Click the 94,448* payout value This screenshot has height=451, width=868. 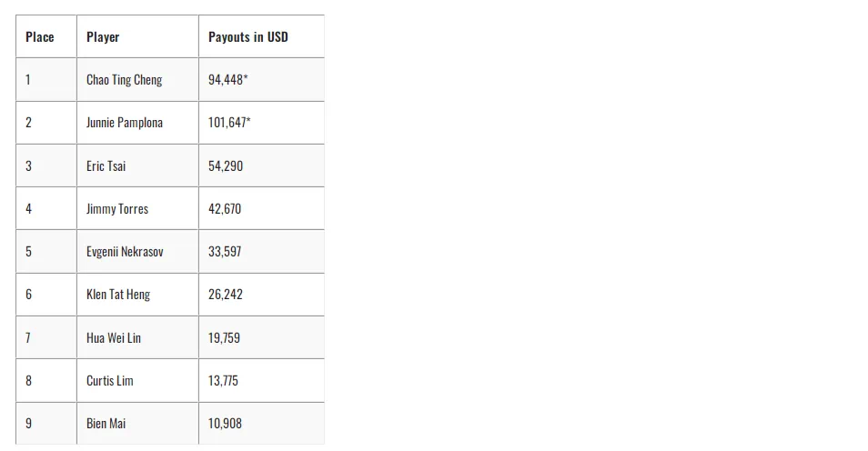click(228, 80)
